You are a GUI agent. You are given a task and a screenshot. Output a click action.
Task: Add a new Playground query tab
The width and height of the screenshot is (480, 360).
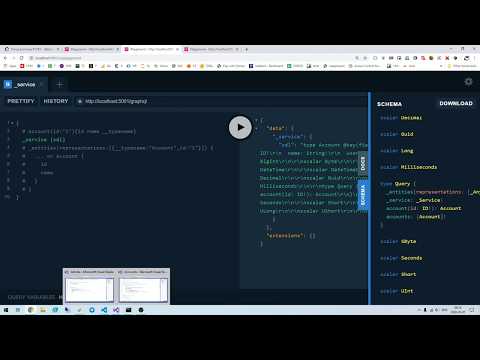pos(60,84)
